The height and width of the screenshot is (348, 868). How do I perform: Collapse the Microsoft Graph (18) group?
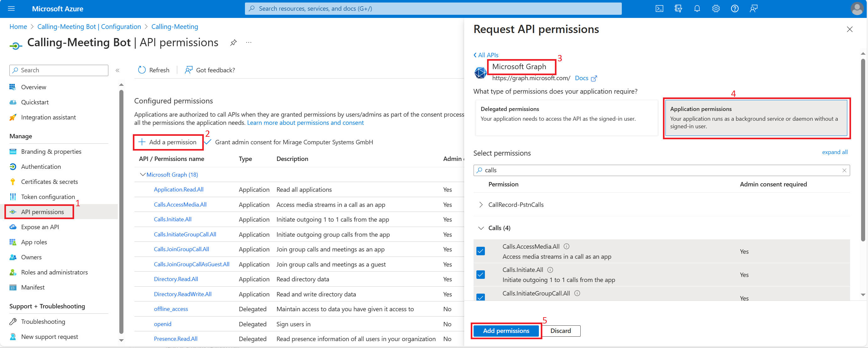click(x=143, y=175)
